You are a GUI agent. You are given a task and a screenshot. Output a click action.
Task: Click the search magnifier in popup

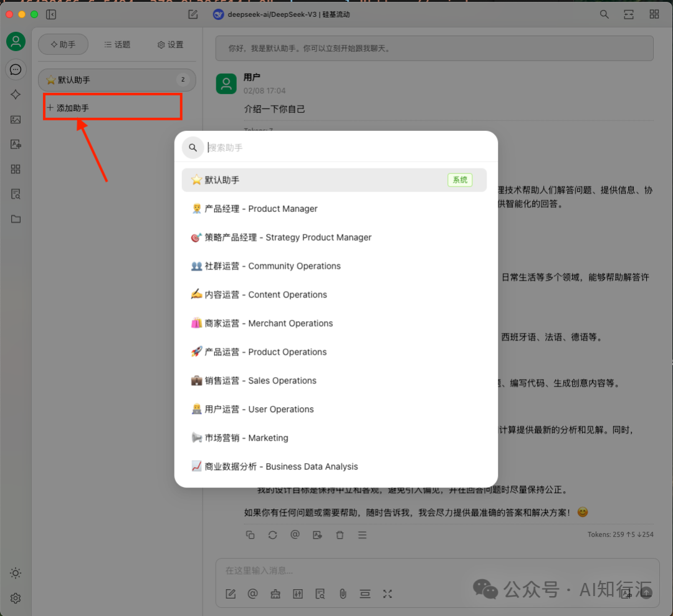click(x=193, y=148)
